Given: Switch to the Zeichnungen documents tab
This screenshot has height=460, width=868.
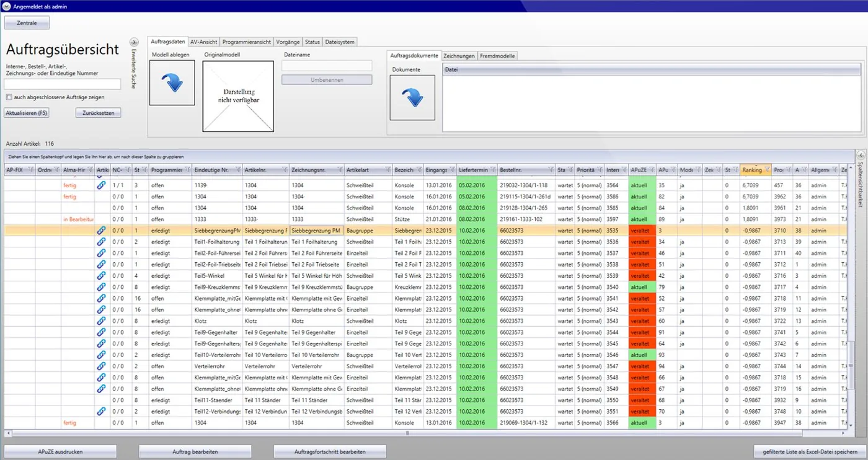Looking at the screenshot, I should [x=459, y=56].
